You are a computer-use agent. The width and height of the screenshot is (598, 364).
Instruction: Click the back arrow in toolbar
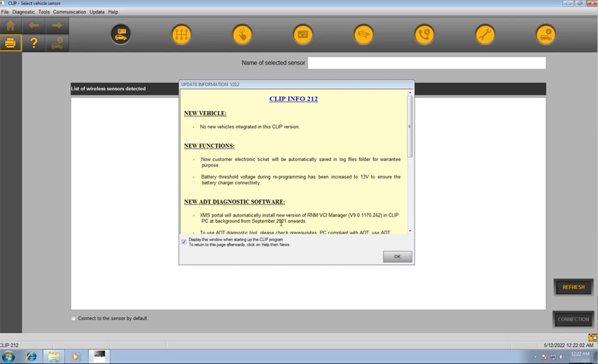(33, 26)
